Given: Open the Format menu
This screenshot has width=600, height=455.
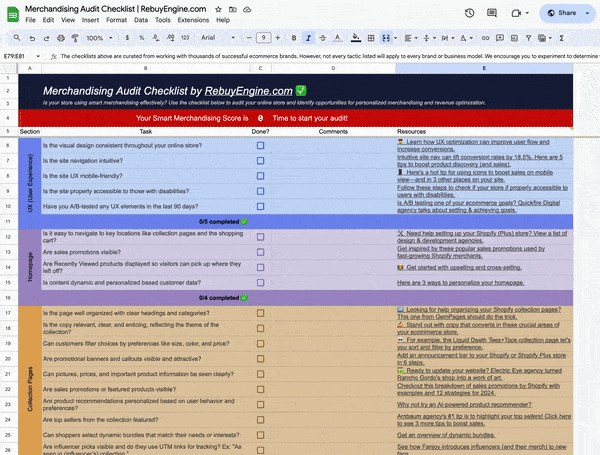Looking at the screenshot, I should pos(116,19).
